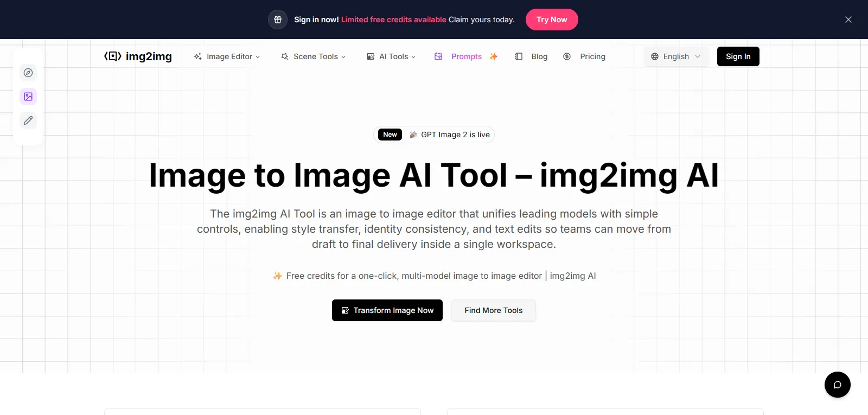Click the AI Tools icon

point(371,56)
